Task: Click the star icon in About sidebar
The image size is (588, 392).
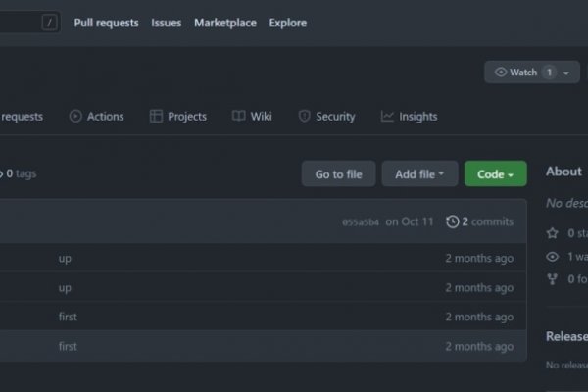Action: (x=554, y=233)
